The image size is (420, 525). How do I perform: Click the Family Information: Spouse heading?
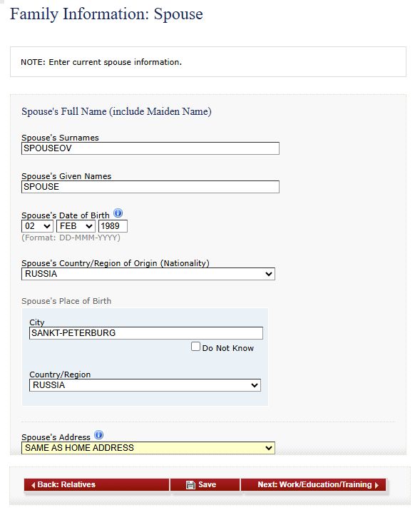click(x=106, y=14)
